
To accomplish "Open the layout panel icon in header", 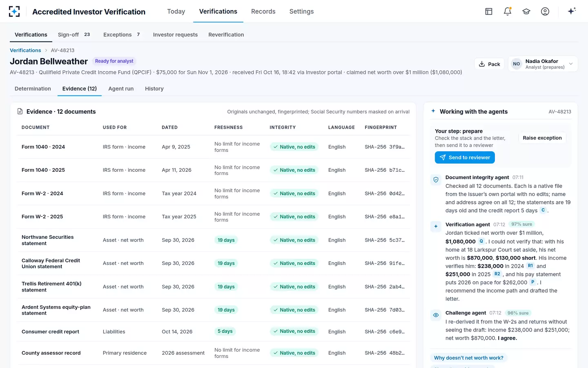I will pyautogui.click(x=489, y=11).
